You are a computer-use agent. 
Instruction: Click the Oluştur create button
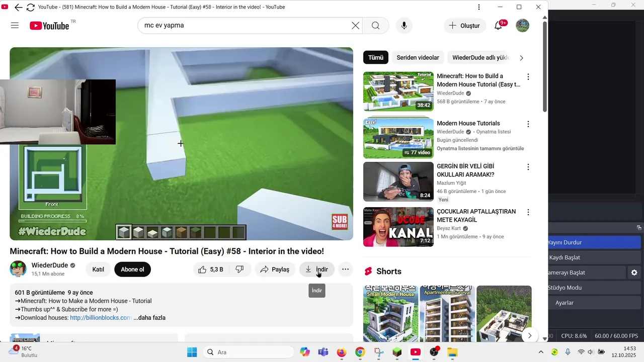pos(465,26)
